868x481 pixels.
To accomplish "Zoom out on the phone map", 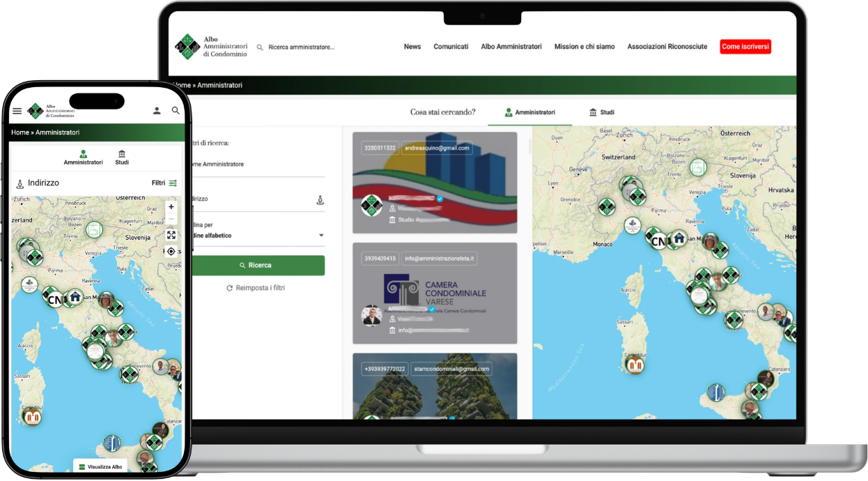I will [x=171, y=219].
